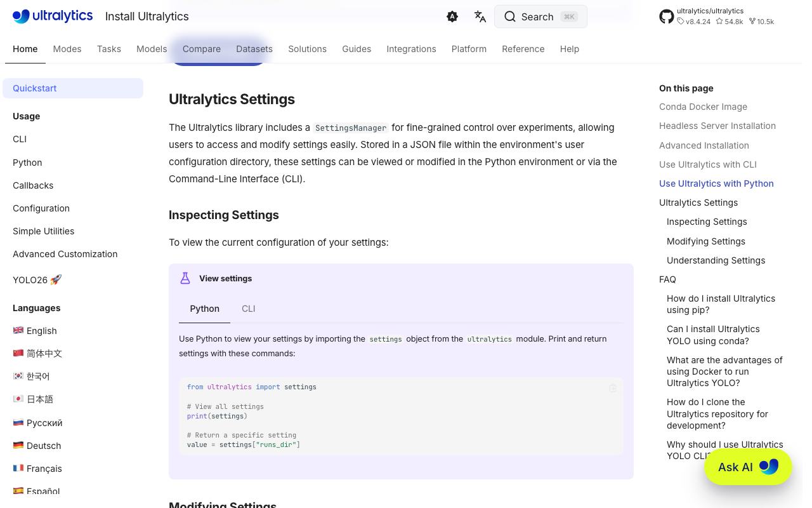Click the search magnifier icon
Image resolution: width=812 pixels, height=508 pixels.
(x=511, y=16)
